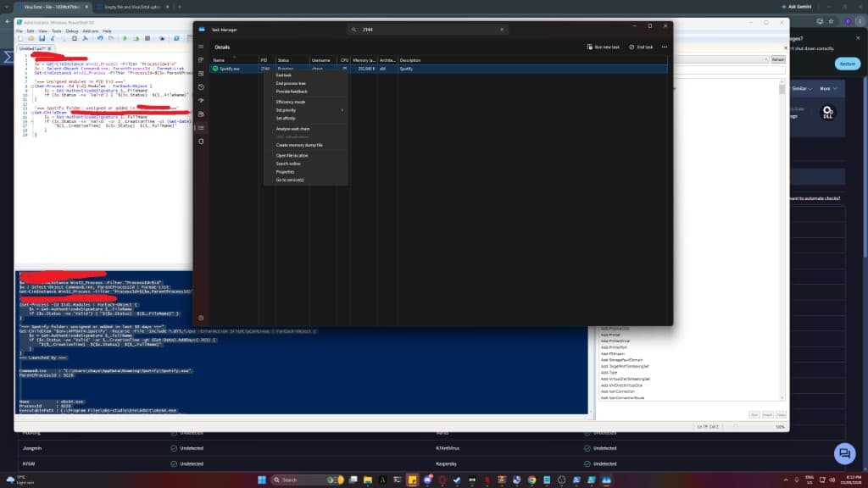868x488 pixels.
Task: Open Details page icon in Task Manager
Action: [x=201, y=128]
